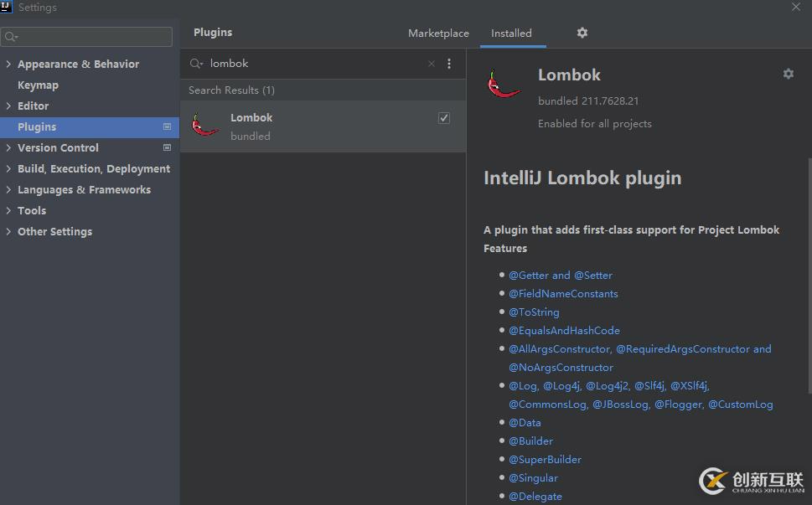This screenshot has width=812, height=505.
Task: Expand the Tools settings section
Action: 8,210
